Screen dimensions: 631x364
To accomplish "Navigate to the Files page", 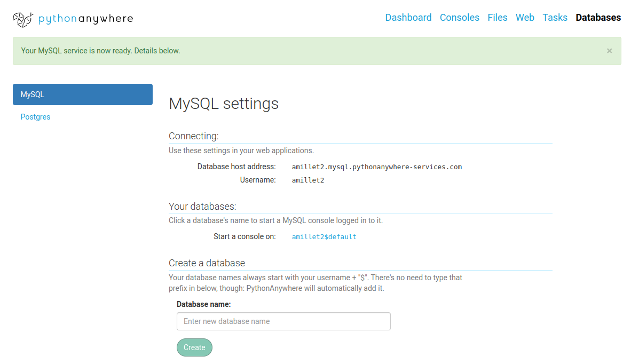I will [x=497, y=18].
